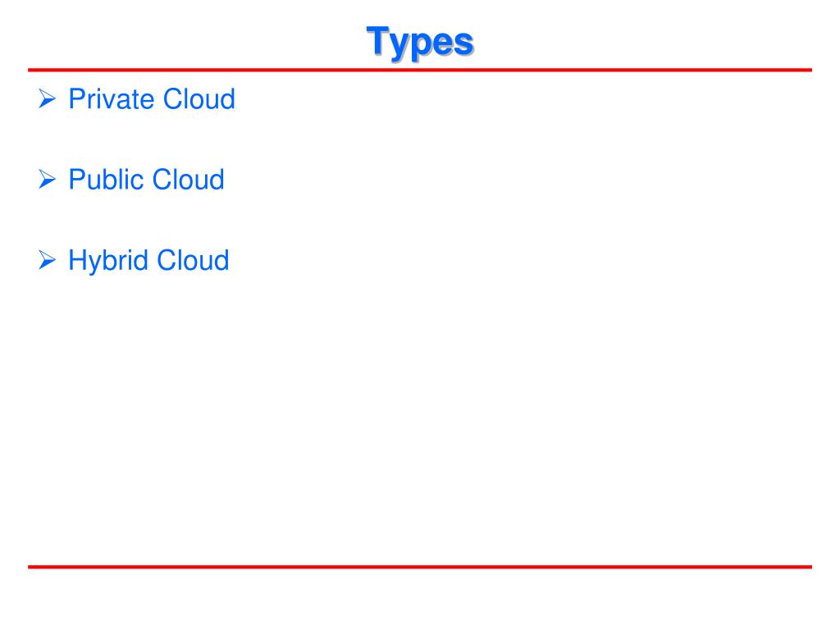Click the capital "T" in Types title

coord(377,40)
